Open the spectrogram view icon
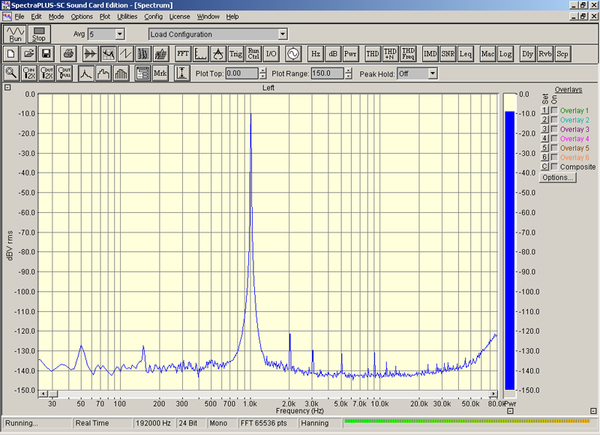This screenshot has height=435, width=600. tap(143, 54)
